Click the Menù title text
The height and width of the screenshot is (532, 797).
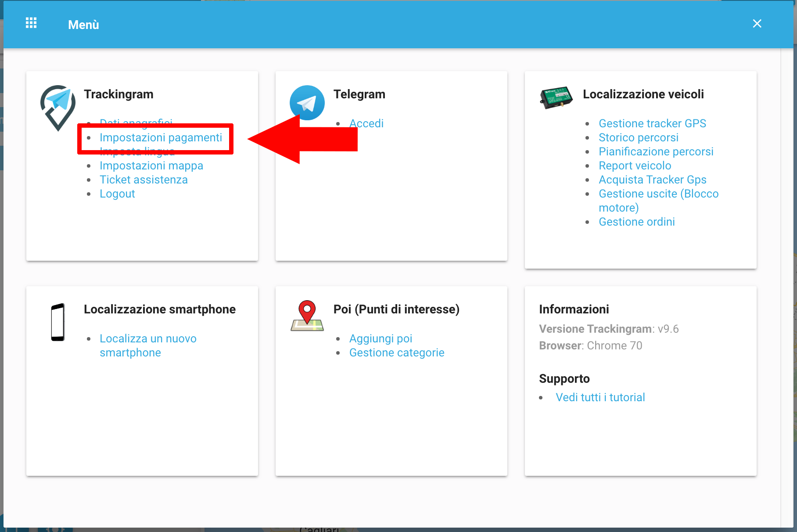83,25
